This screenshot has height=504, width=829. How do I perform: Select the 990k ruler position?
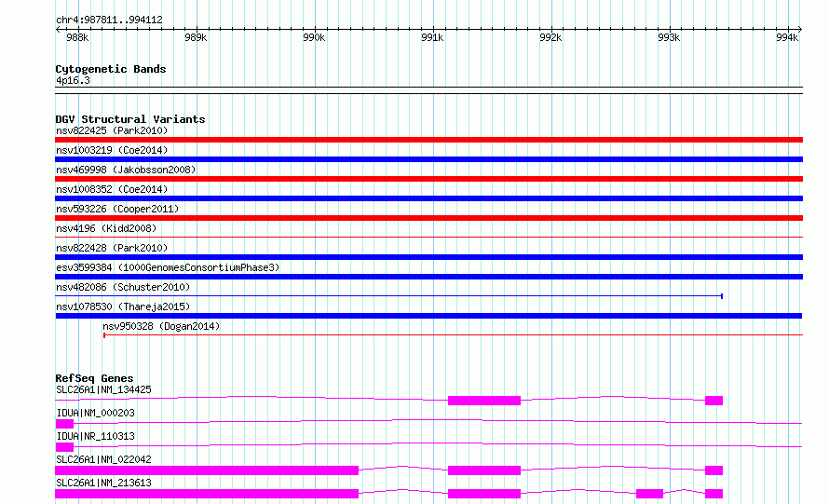click(314, 37)
